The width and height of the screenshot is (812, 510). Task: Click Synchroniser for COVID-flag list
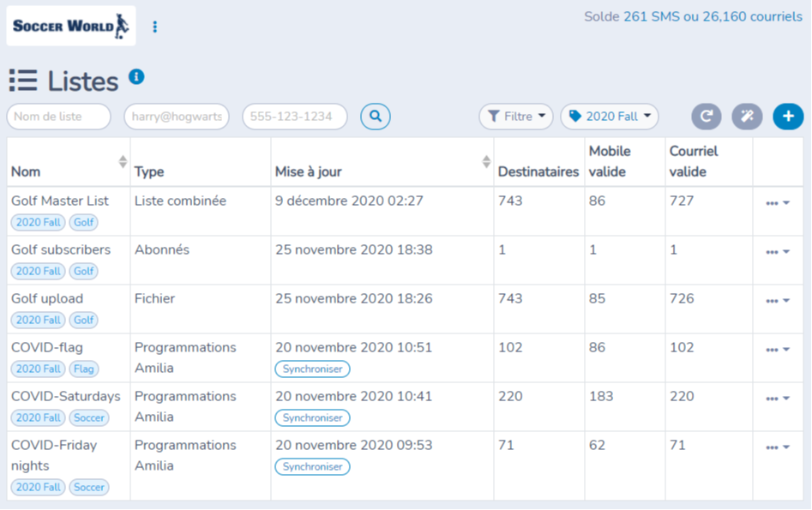coord(312,369)
